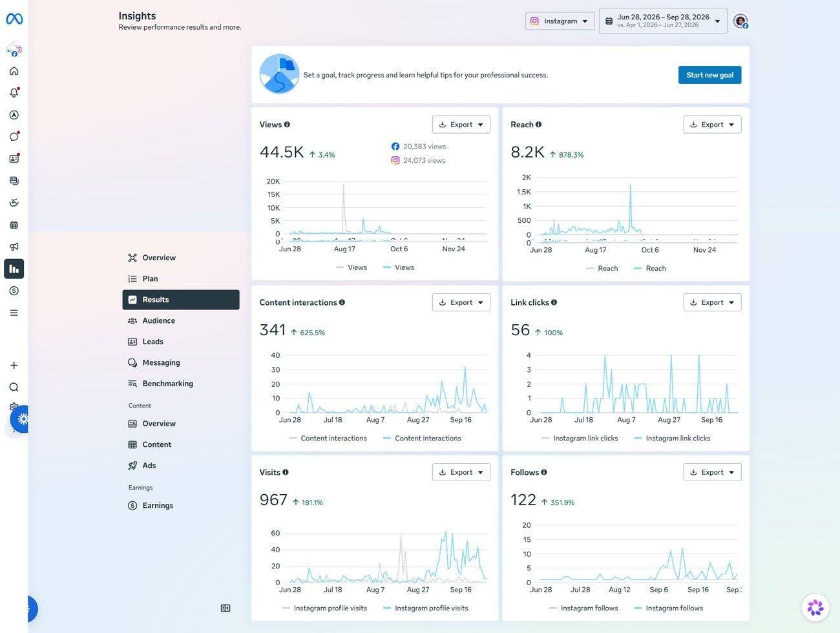
Task: Select Benchmarking in the Insights menu
Action: (181, 384)
